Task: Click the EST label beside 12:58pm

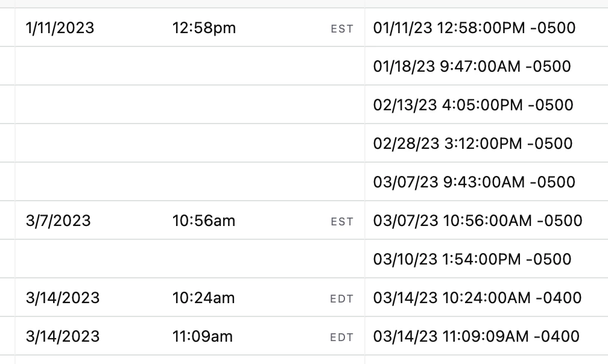Action: click(x=342, y=28)
